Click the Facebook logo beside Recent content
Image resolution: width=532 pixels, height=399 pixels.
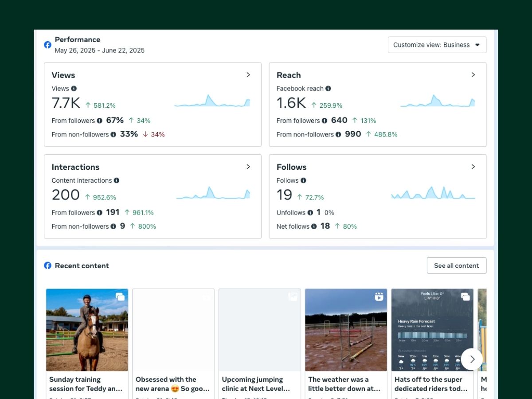[x=47, y=266]
